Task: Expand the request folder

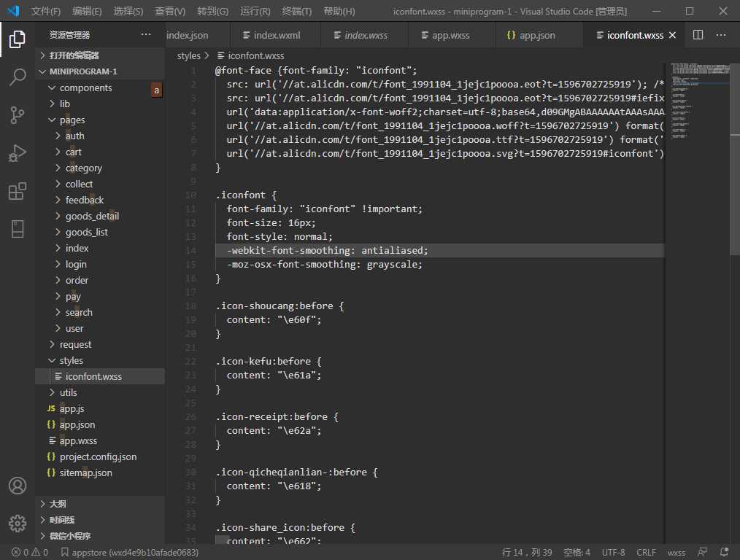Action: pos(100,344)
